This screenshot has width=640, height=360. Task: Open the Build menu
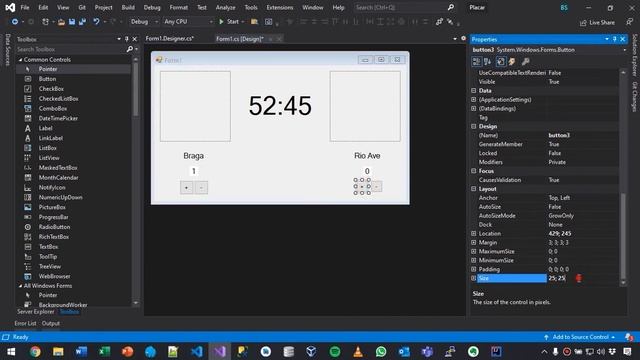click(128, 7)
